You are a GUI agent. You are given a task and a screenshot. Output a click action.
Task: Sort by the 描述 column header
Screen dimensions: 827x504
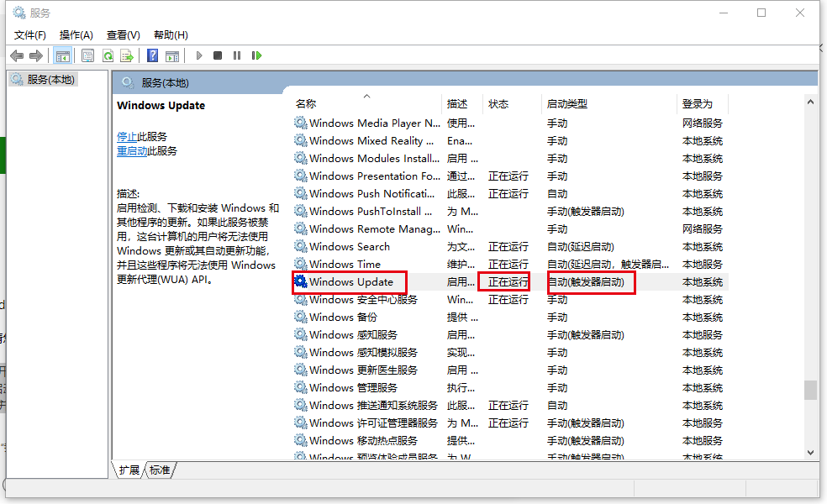[457, 104]
